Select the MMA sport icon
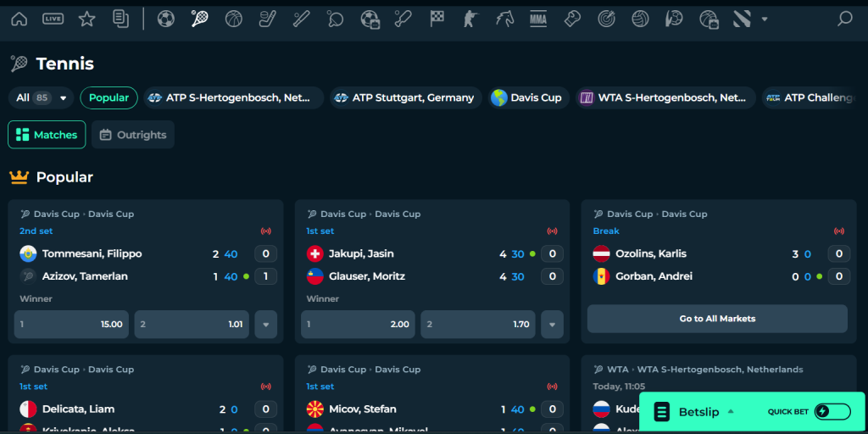 coord(538,19)
